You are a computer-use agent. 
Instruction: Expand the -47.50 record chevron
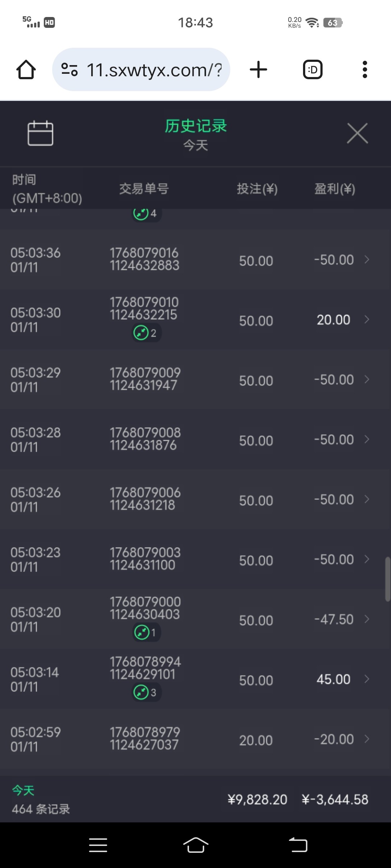point(367,619)
